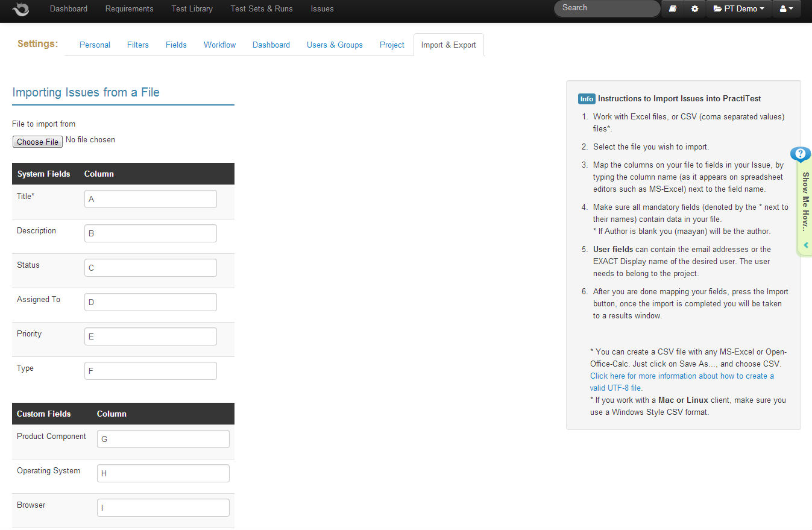The width and height of the screenshot is (812, 530).
Task: Go to Test Library in top menu
Action: (x=192, y=9)
